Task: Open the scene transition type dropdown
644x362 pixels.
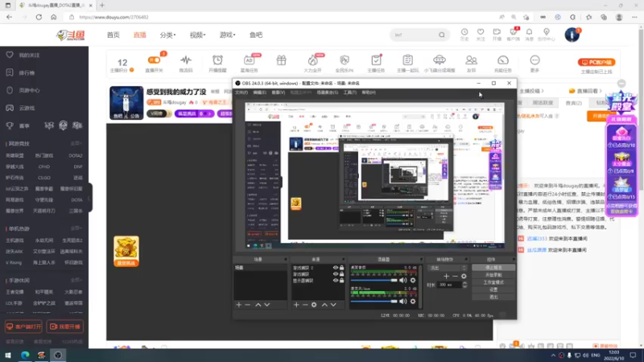Action: click(x=448, y=268)
